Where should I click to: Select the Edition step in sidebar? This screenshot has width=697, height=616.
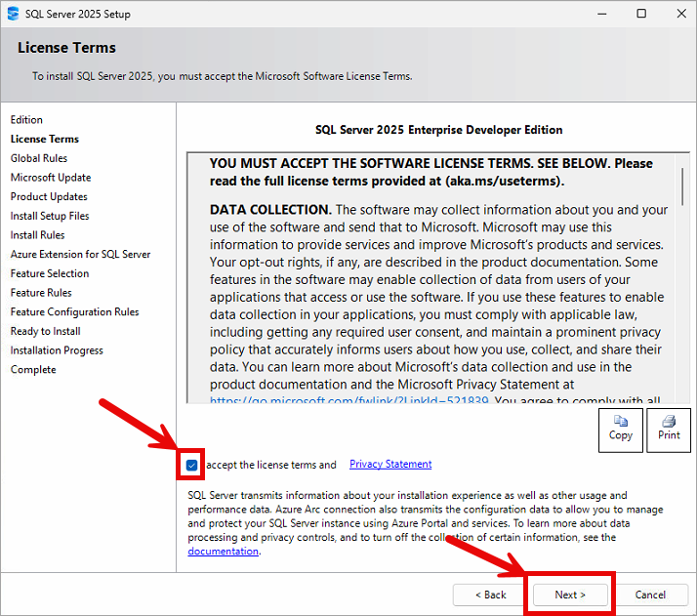coord(27,120)
